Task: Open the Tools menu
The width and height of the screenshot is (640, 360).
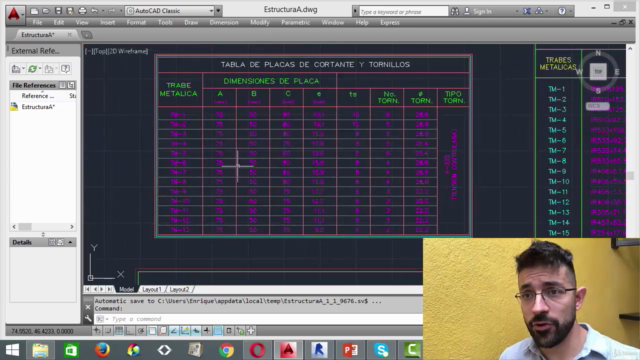Action: [165, 22]
